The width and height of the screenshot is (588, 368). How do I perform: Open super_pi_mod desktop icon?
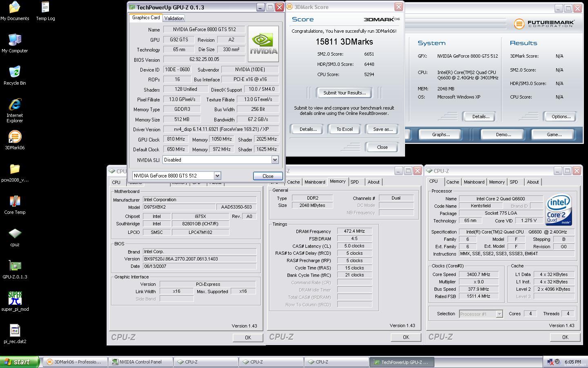click(15, 302)
